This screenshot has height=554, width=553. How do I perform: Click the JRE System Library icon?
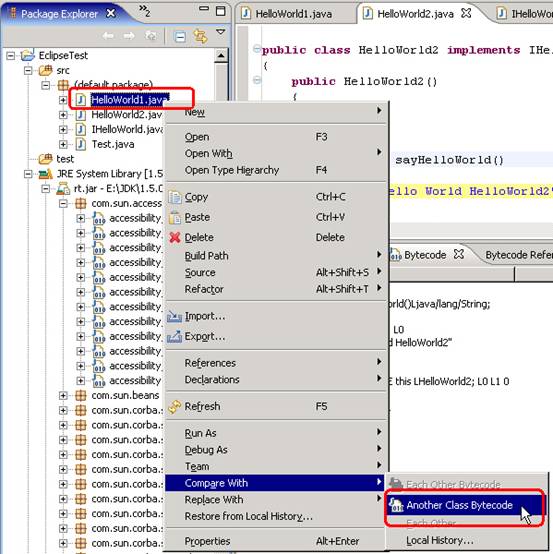click(45, 174)
